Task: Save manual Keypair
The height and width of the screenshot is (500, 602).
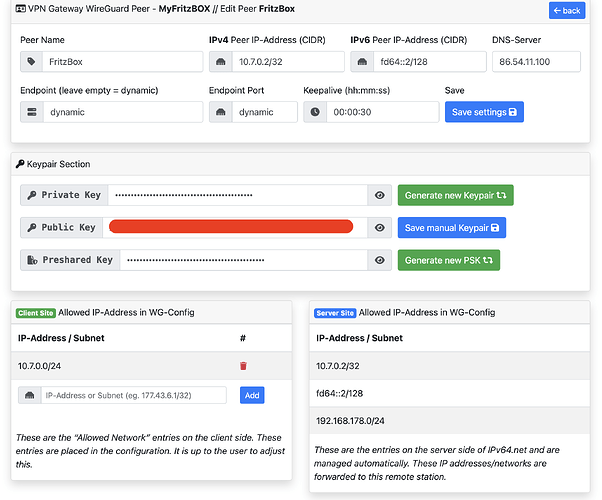Action: pos(452,227)
